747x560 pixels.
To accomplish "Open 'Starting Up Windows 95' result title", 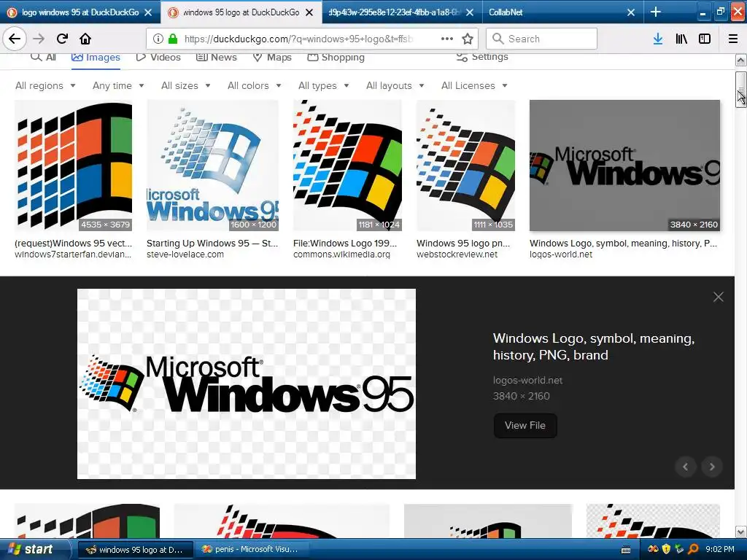I will pos(212,244).
